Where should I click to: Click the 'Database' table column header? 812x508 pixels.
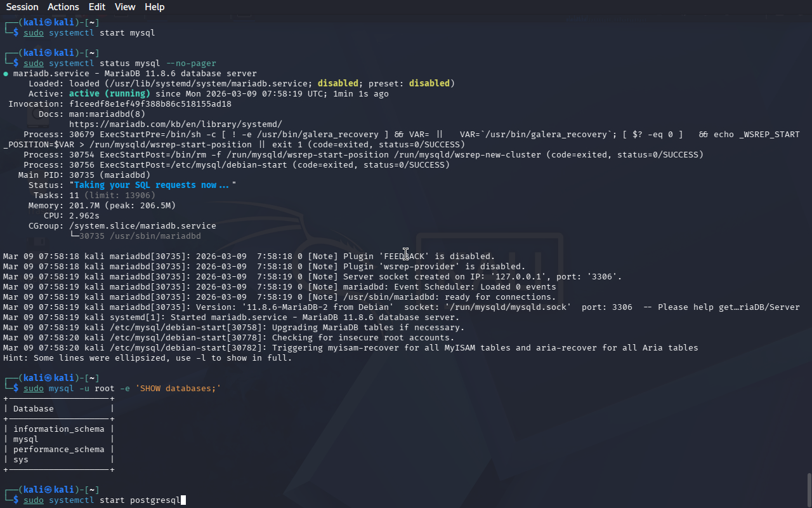tap(33, 409)
